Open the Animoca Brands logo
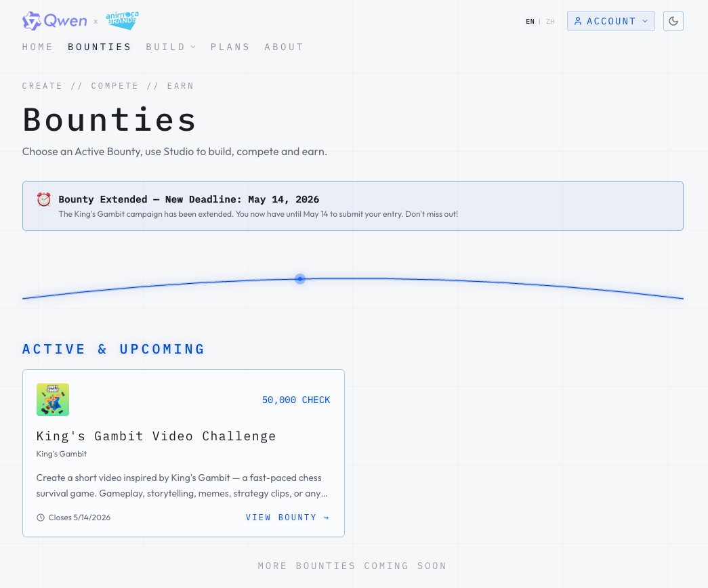Viewport: 708px width, 588px height. tap(122, 21)
